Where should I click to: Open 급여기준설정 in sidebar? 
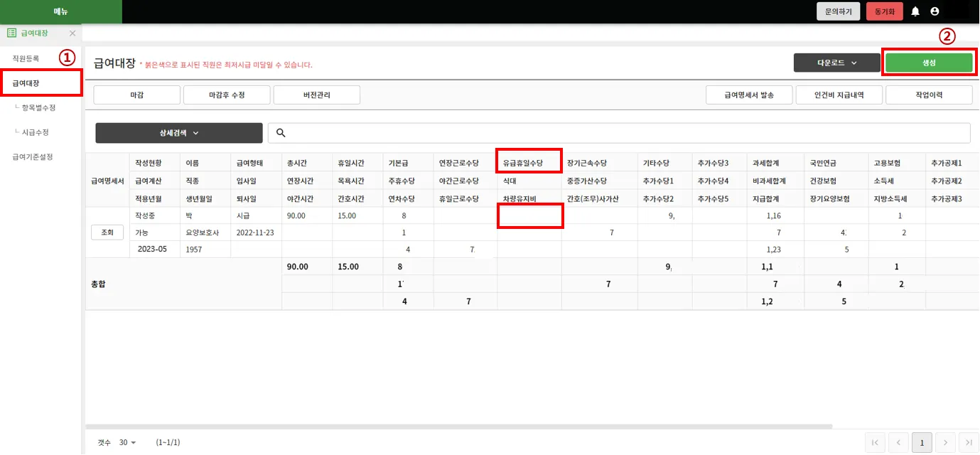tap(33, 156)
